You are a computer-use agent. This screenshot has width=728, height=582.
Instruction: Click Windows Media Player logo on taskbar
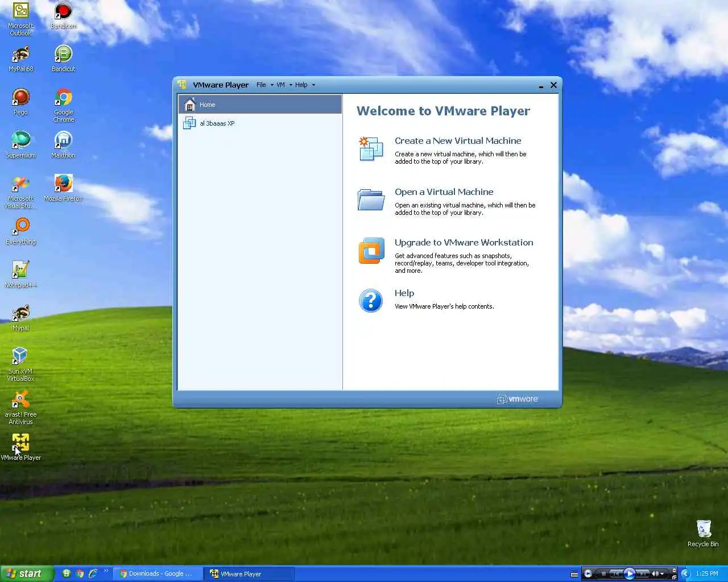588,573
